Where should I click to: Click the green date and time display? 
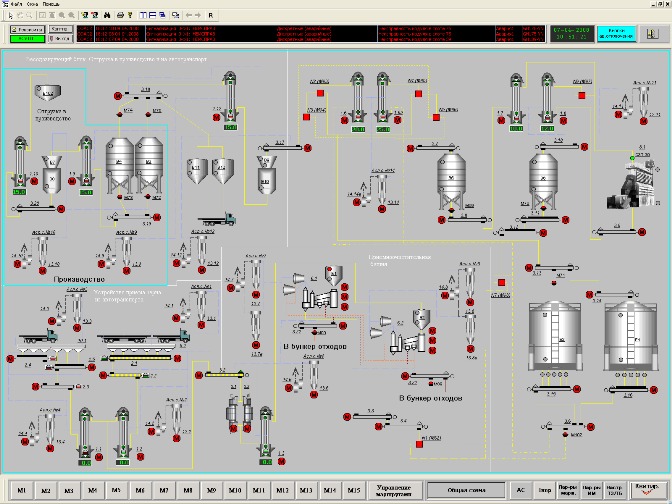pyautogui.click(x=571, y=33)
